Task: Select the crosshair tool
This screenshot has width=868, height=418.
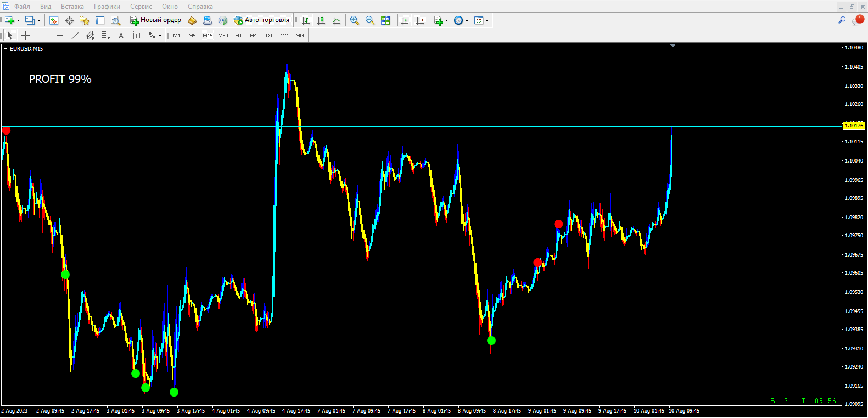Action: click(25, 35)
